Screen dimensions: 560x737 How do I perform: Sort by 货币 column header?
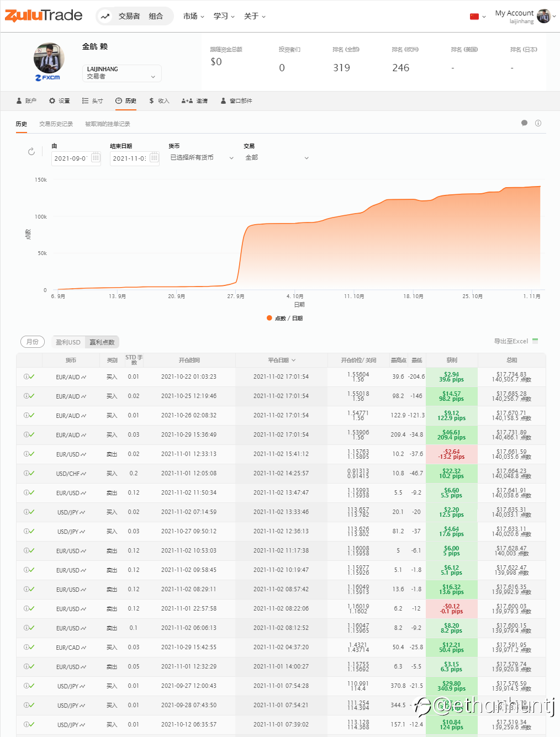click(71, 360)
